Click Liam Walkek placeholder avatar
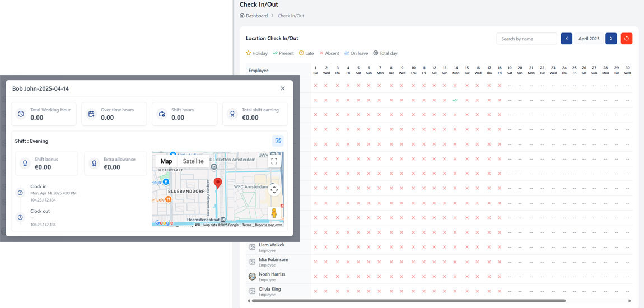 click(x=253, y=247)
